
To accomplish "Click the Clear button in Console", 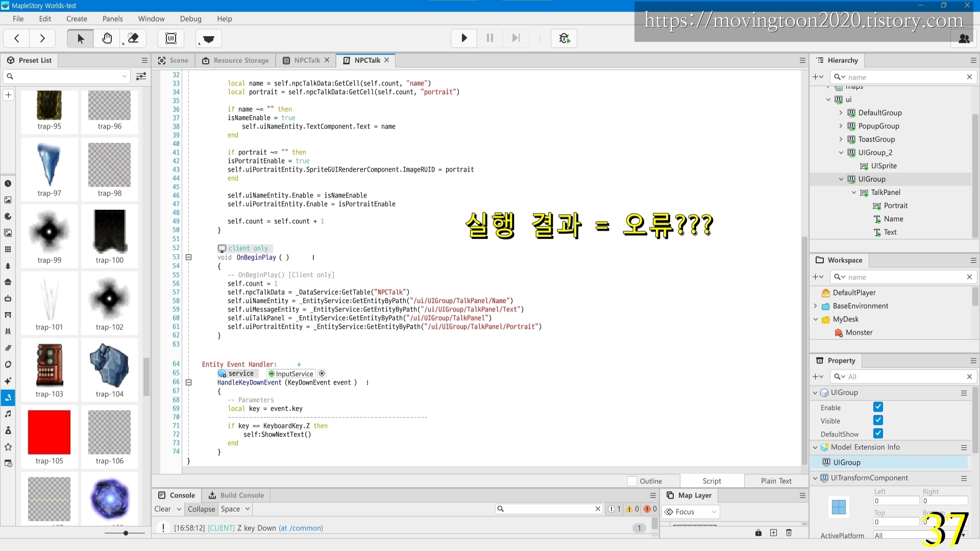I will [162, 509].
